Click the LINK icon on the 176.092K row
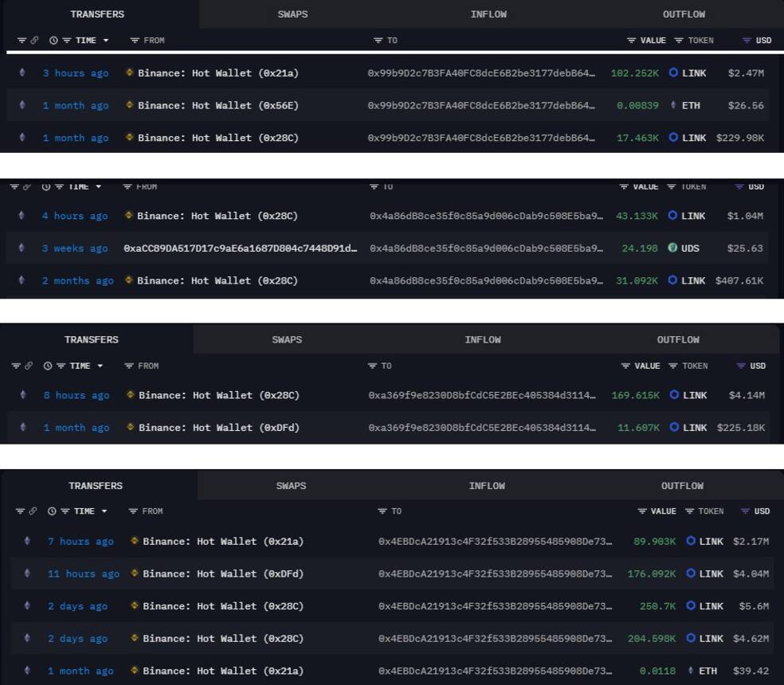The height and width of the screenshot is (685, 784). click(x=691, y=573)
